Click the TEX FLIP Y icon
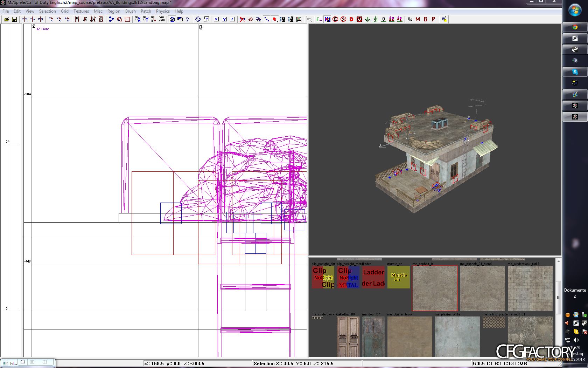588x368 pixels. (145, 19)
